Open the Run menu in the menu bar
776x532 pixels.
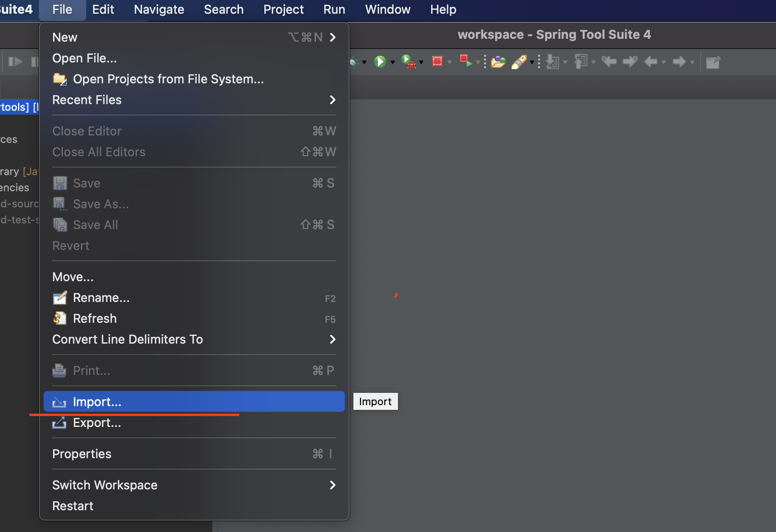(x=334, y=9)
